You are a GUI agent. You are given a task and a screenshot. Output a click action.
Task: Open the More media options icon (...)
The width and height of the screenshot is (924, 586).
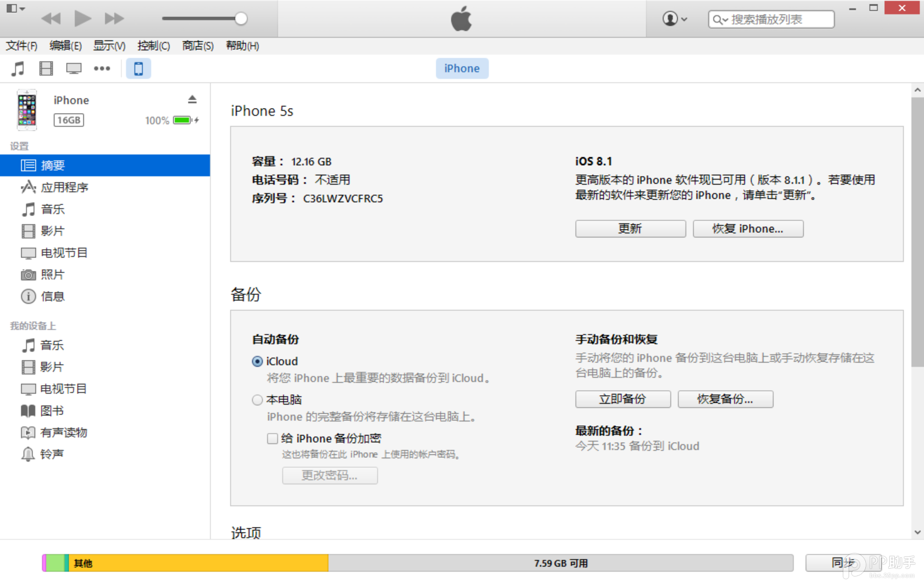(x=102, y=68)
